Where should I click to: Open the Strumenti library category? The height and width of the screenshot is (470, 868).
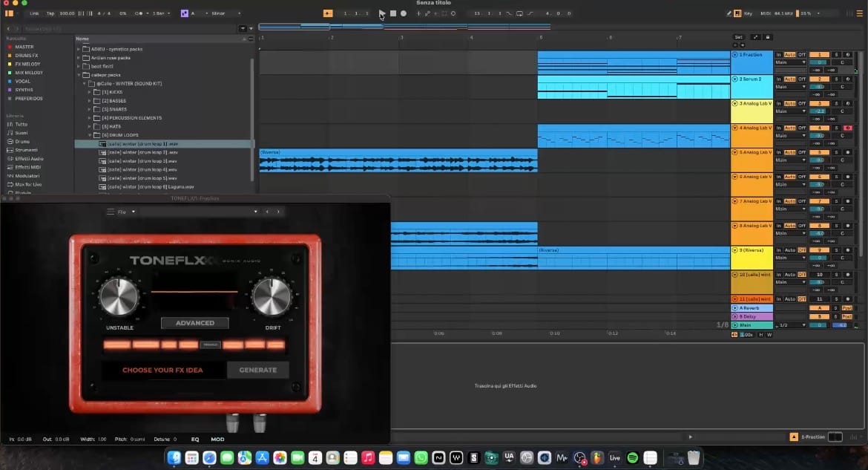[x=26, y=150]
